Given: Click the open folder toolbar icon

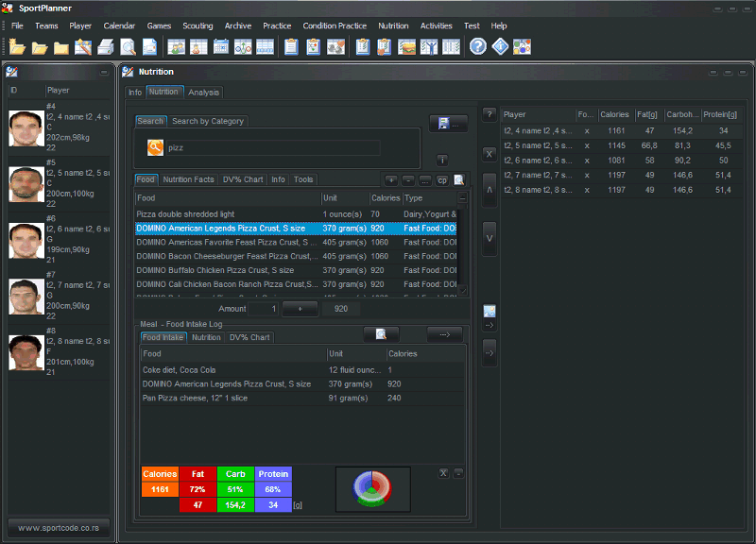Looking at the screenshot, I should pos(40,47).
